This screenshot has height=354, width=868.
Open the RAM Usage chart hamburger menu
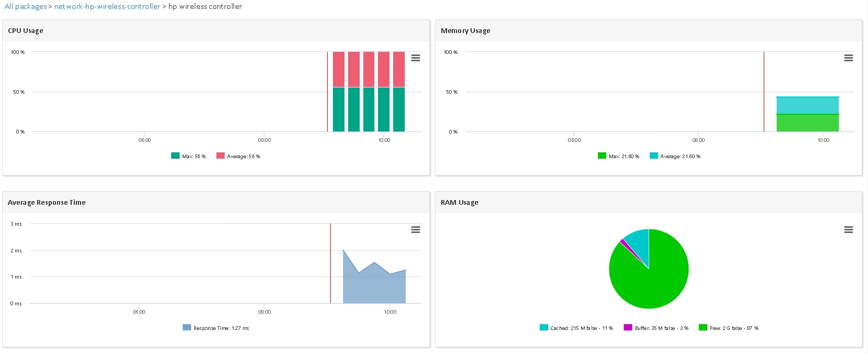click(x=849, y=230)
